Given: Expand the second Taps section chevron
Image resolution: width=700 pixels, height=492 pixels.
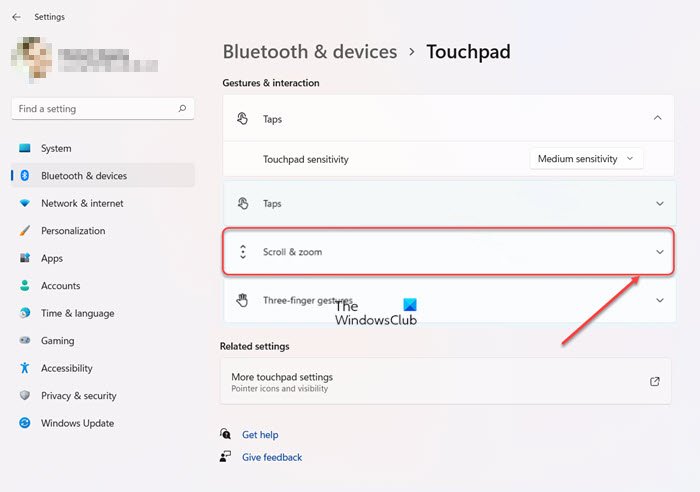Looking at the screenshot, I should [x=659, y=204].
